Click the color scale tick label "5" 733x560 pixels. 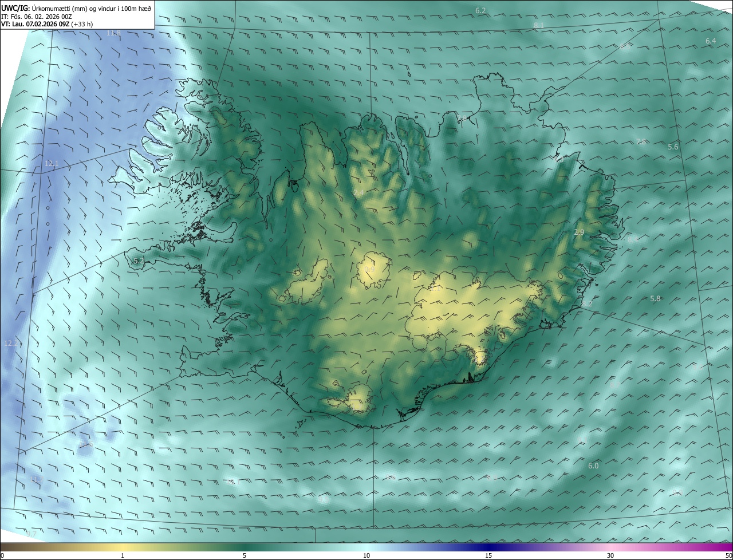click(x=245, y=555)
